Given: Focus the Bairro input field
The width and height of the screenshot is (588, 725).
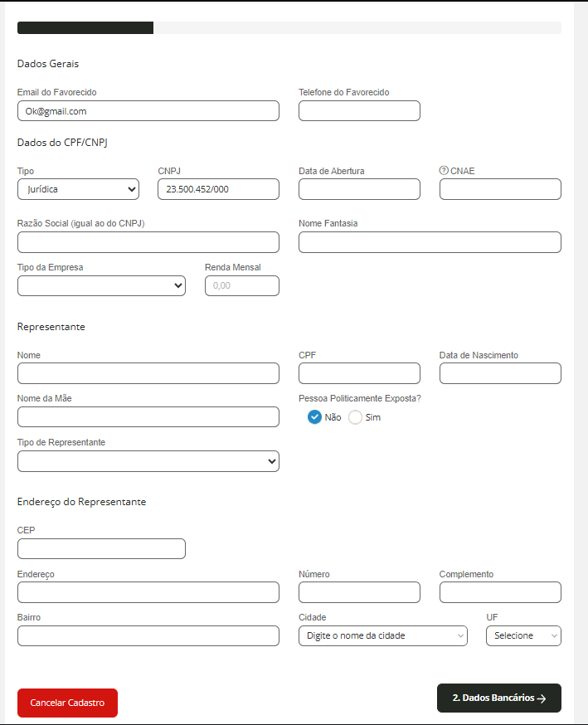Looking at the screenshot, I should (x=148, y=635).
